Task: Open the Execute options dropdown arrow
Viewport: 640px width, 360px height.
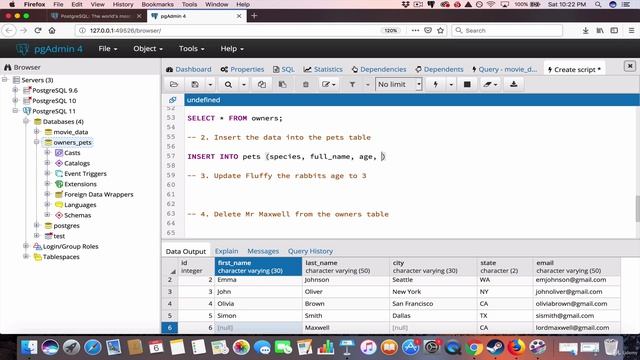Action: point(451,84)
